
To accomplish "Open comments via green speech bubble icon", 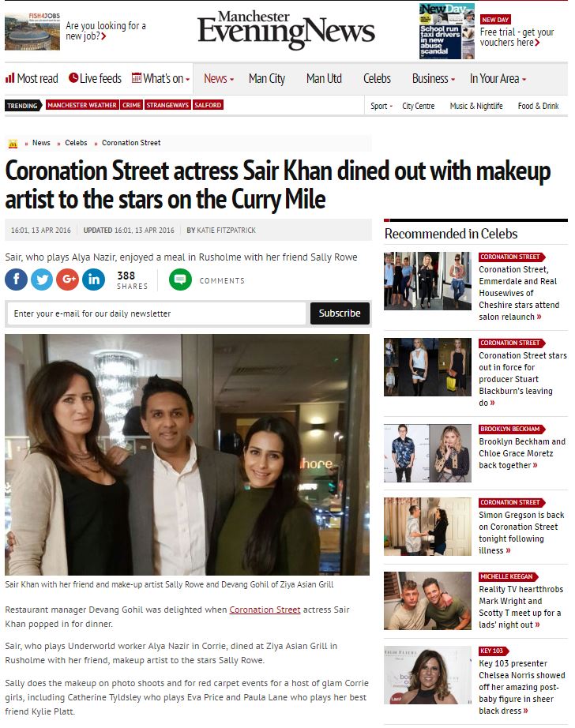I will (x=180, y=280).
